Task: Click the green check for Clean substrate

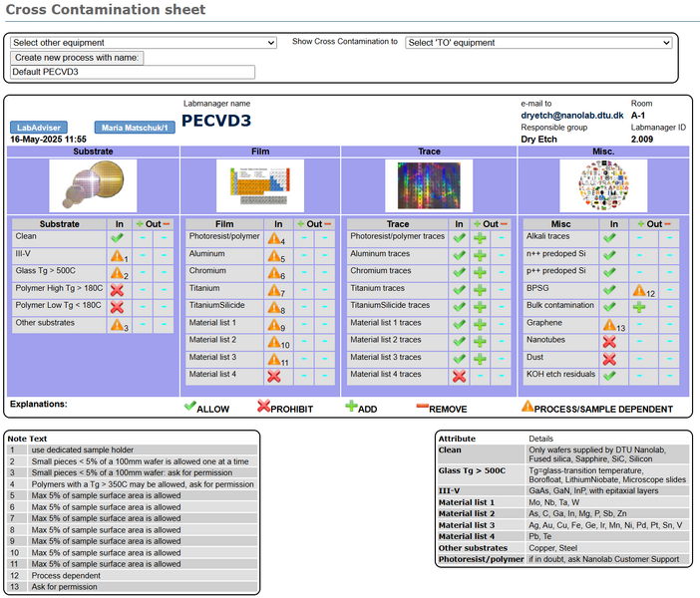Action: click(x=117, y=238)
